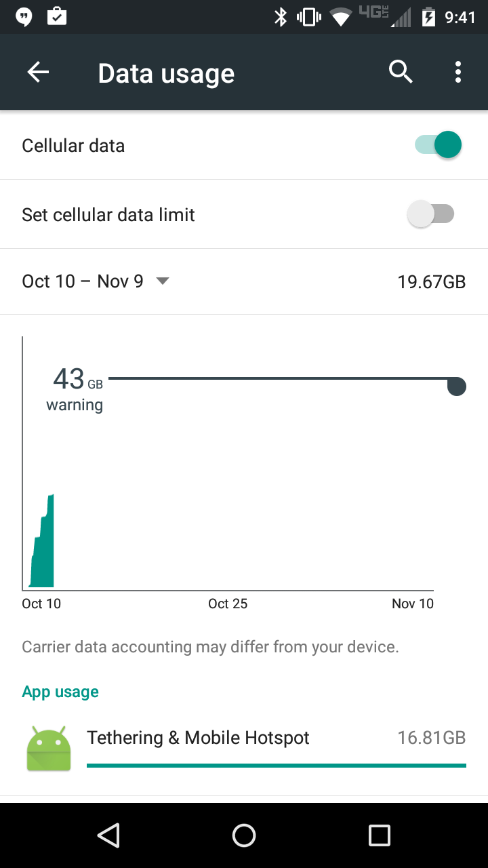Viewport: 488px width, 868px height.
Task: Tap the 43 GB warning slider handle
Action: (457, 387)
